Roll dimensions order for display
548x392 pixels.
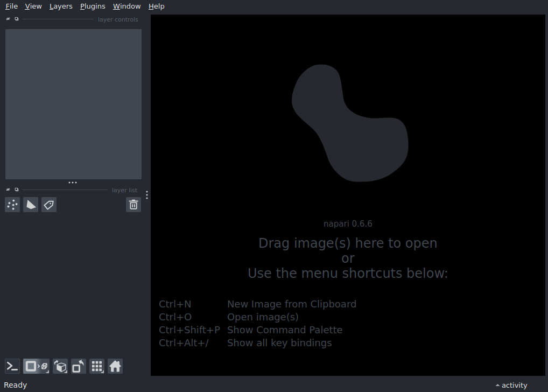click(x=60, y=367)
